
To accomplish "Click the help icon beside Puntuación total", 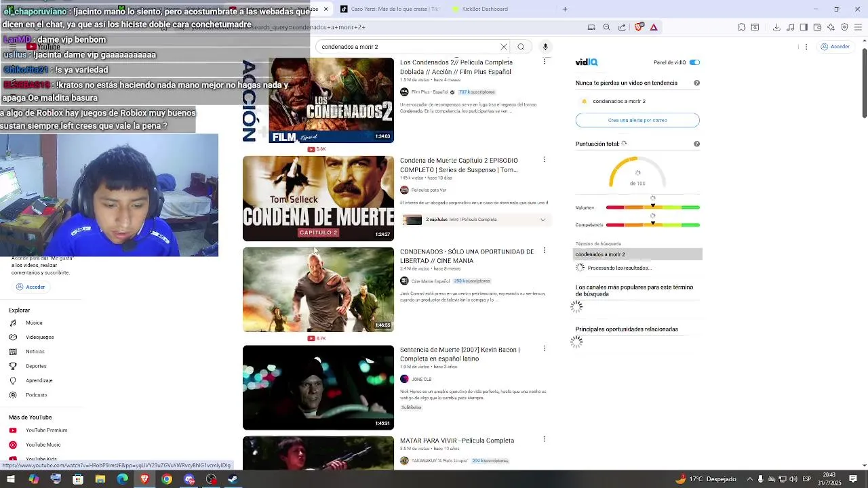I will (x=696, y=144).
